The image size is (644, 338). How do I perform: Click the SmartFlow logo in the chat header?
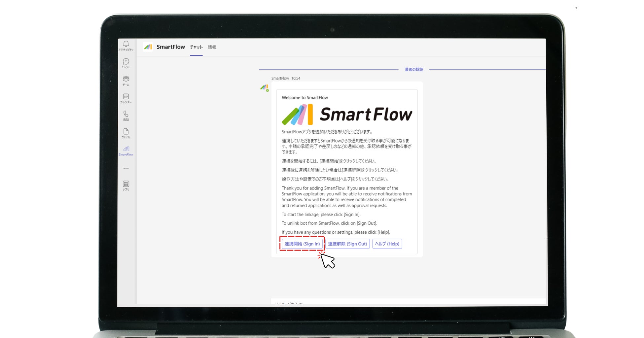tap(148, 47)
